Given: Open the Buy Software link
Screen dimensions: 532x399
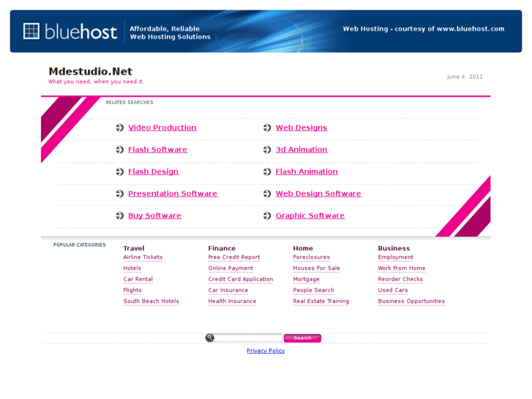Looking at the screenshot, I should tap(154, 216).
